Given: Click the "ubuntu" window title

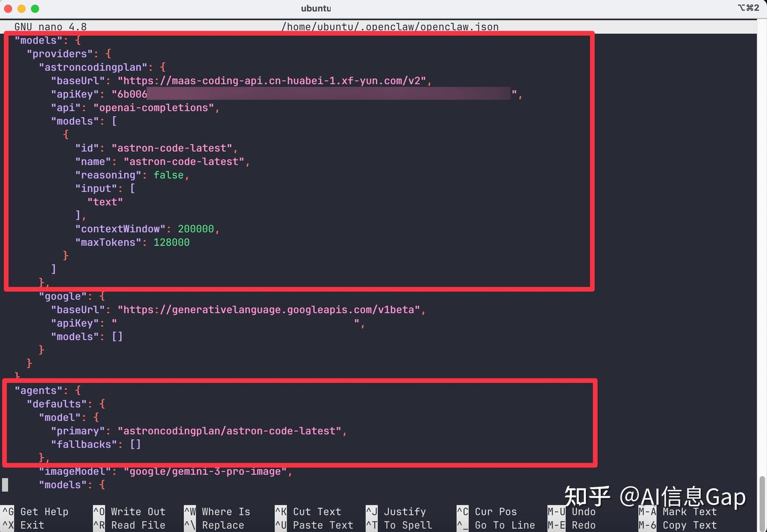Looking at the screenshot, I should (316, 9).
